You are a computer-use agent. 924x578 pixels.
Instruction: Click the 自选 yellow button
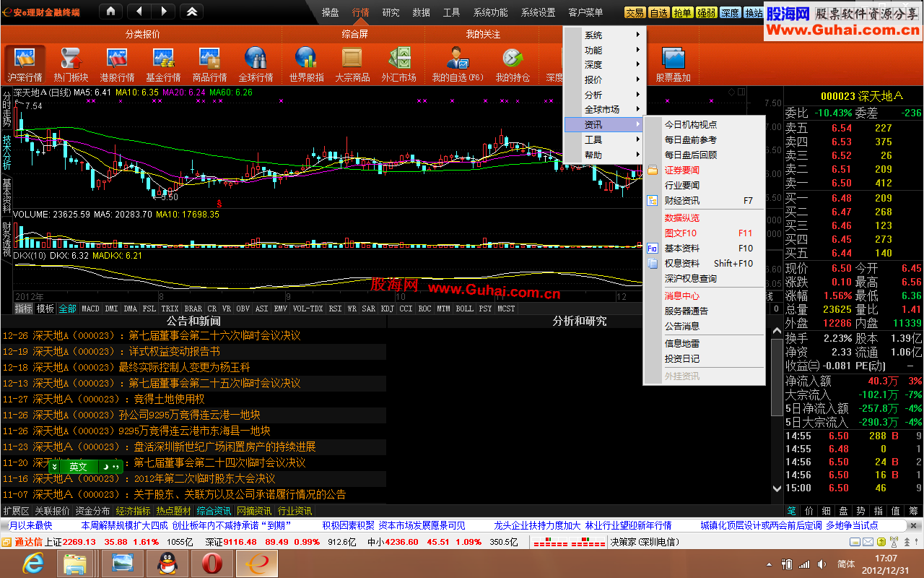tap(658, 13)
